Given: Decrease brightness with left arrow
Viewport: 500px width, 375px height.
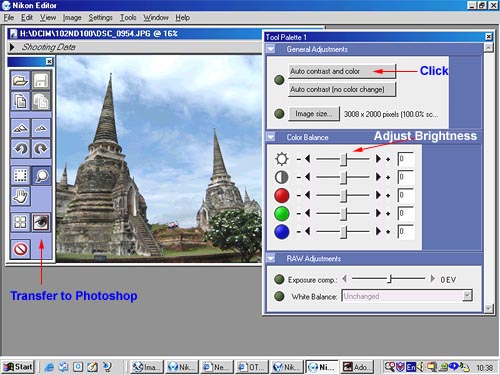Looking at the screenshot, I should coord(307,159).
